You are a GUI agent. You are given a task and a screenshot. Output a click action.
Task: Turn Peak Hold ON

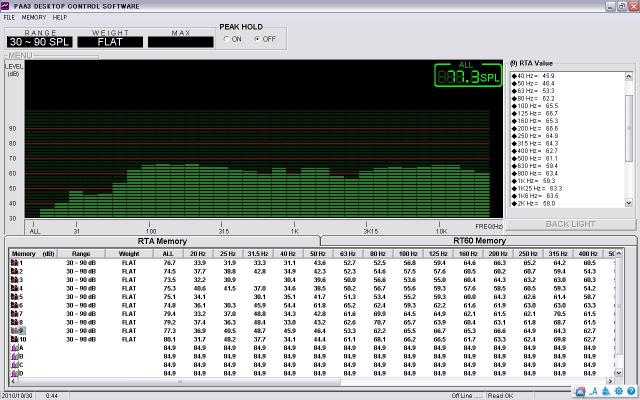tap(227, 39)
